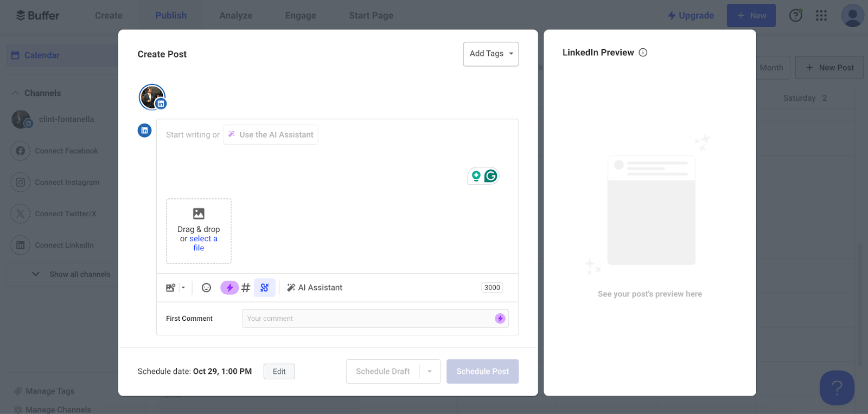Click the purple lightning bolt icon

pyautogui.click(x=229, y=288)
